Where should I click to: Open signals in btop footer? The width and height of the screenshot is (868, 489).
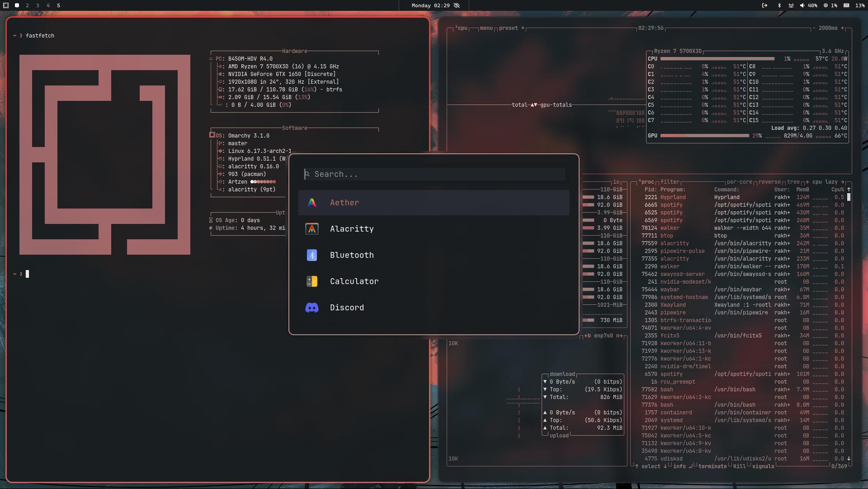tap(763, 466)
